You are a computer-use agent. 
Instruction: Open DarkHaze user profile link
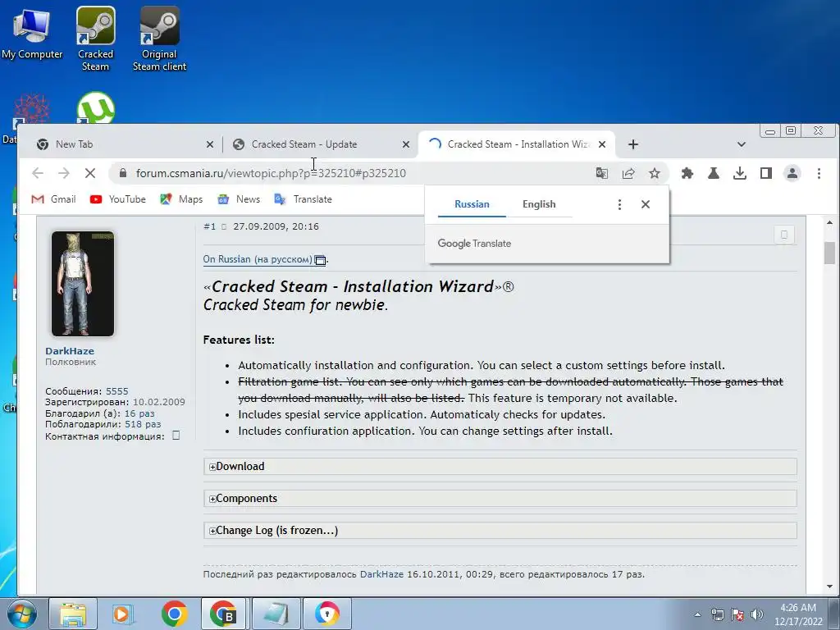[70, 351]
